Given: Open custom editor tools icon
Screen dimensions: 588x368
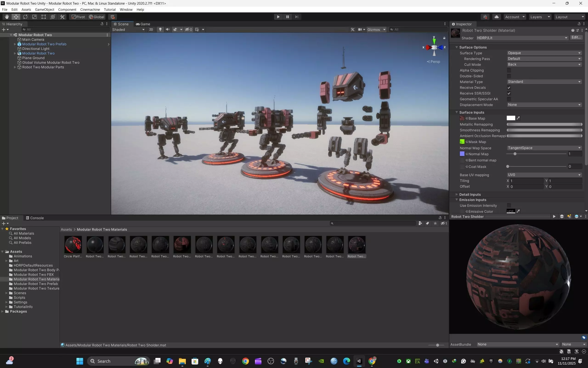Looking at the screenshot, I should pos(62,17).
